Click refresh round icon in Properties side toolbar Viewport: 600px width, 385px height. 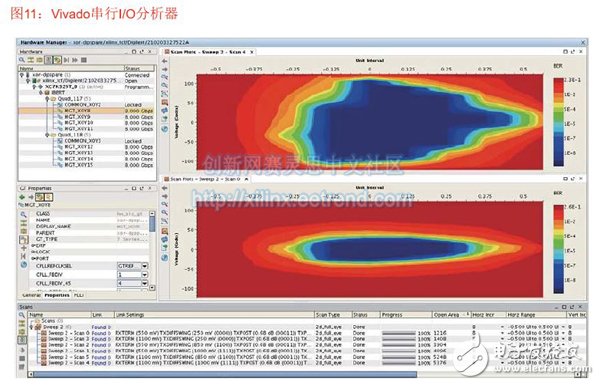coord(23,264)
